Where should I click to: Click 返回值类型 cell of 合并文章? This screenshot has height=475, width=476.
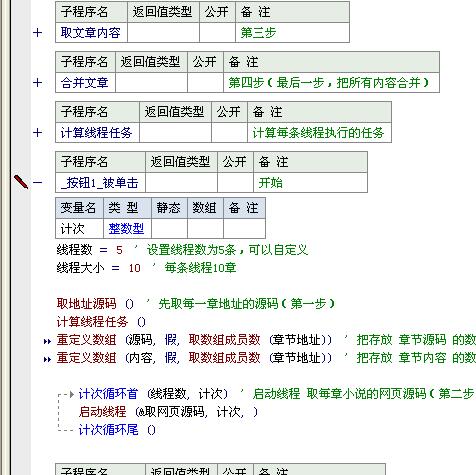tap(151, 83)
